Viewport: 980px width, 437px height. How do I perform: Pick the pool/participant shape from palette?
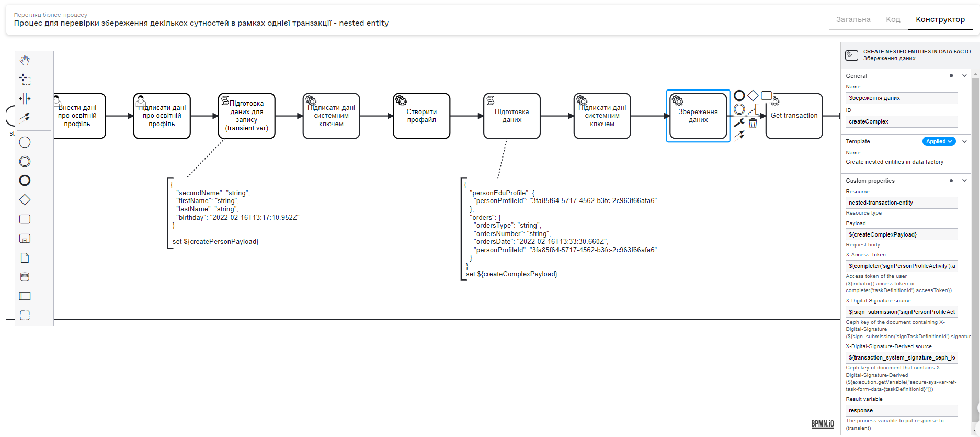25,296
